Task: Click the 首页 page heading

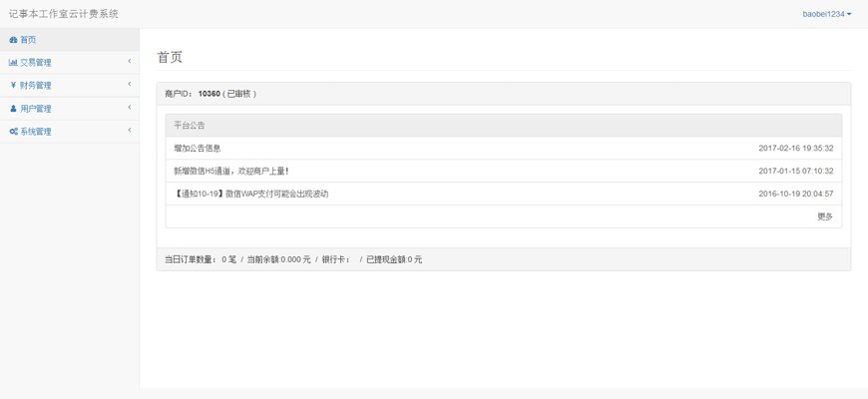Action: click(x=170, y=57)
